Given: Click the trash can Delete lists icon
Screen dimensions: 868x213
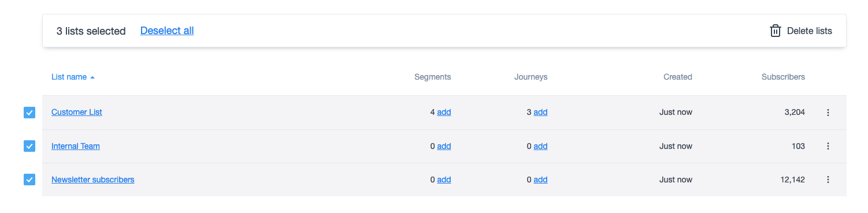Looking at the screenshot, I should pyautogui.click(x=776, y=31).
